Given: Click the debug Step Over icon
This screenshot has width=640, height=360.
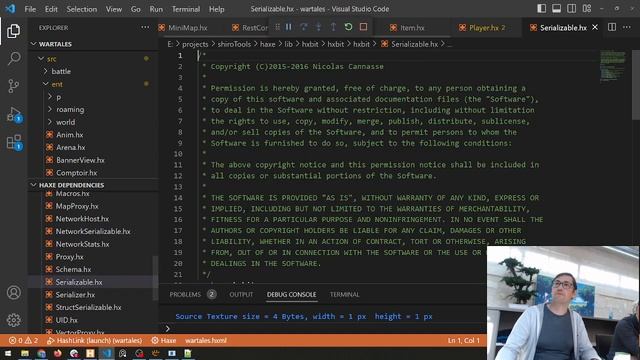Looking at the screenshot, I should pos(304,27).
